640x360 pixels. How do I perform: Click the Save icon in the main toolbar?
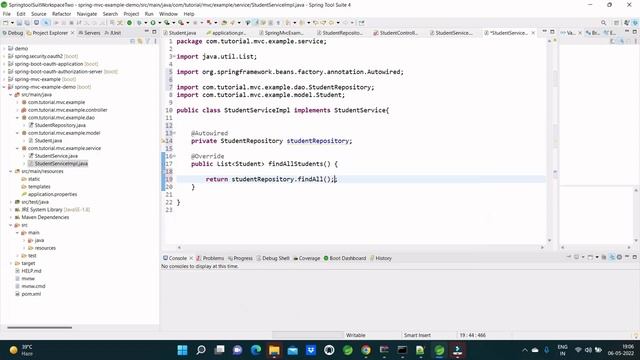click(19, 23)
